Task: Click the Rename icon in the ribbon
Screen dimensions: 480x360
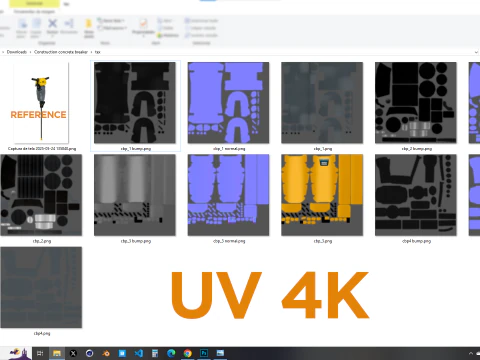Action: pos(69,24)
